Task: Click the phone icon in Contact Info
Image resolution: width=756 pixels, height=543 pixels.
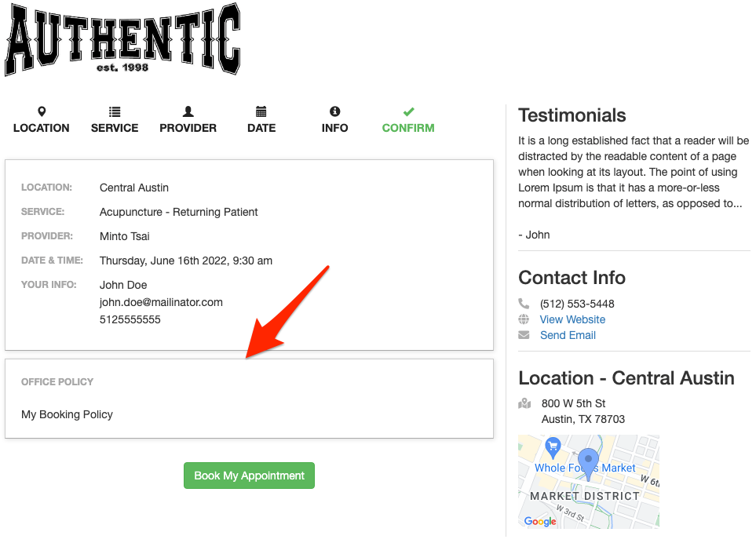Action: (524, 304)
